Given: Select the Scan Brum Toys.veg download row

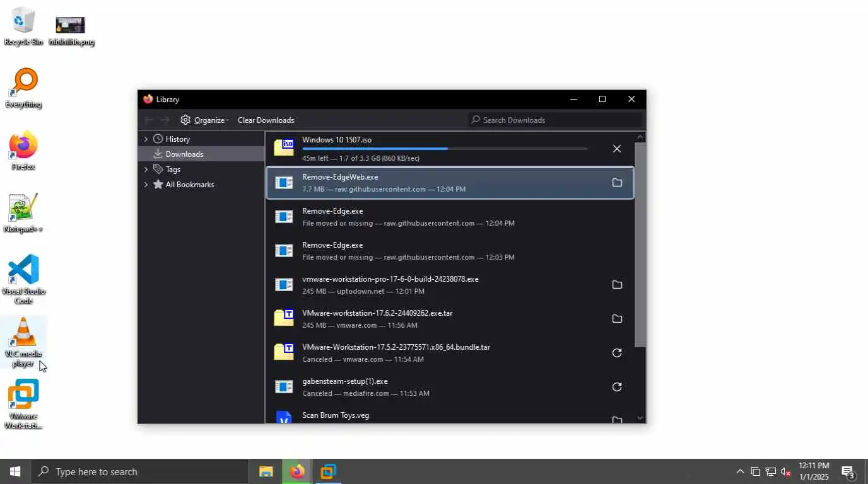Looking at the screenshot, I should (450, 416).
